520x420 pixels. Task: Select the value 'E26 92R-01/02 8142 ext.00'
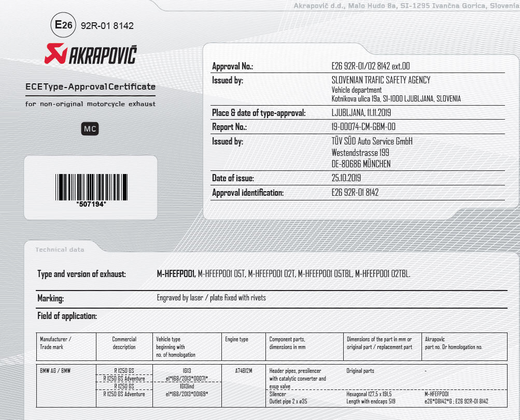371,66
